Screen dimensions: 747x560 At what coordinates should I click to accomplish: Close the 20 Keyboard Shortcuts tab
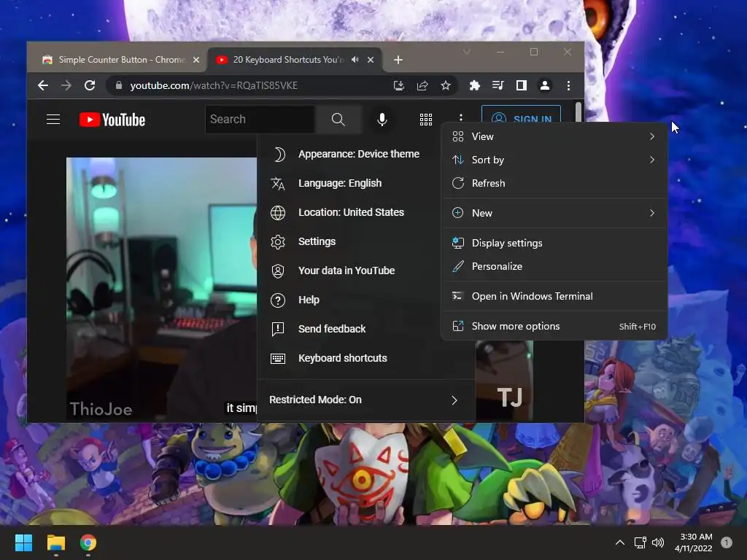click(x=371, y=60)
